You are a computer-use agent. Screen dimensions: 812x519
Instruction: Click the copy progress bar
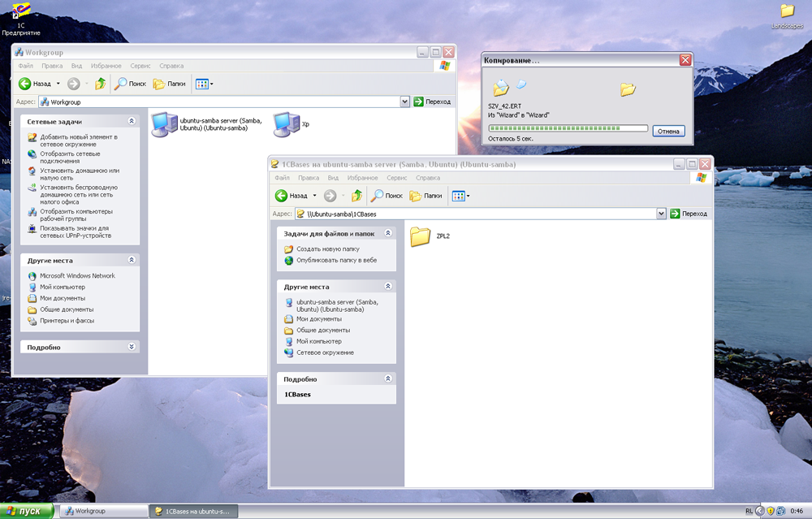point(568,128)
